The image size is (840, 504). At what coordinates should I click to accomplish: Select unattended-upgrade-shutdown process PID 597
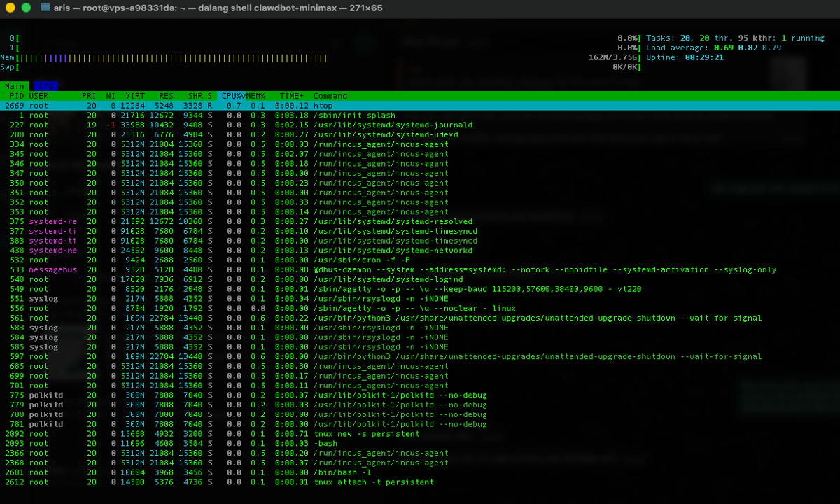pos(420,356)
